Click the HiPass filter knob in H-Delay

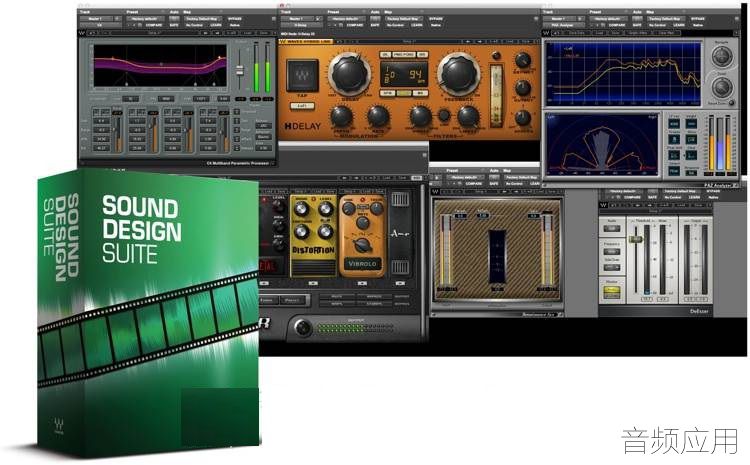pyautogui.click(x=420, y=117)
